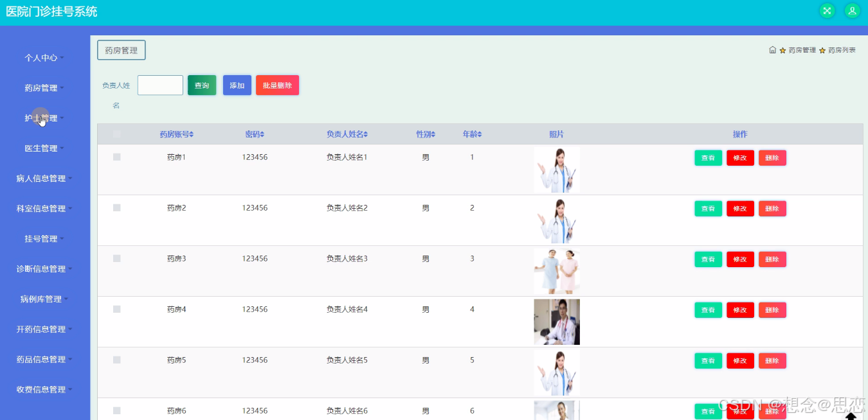Check the checkbox for 药房1 row

tap(116, 157)
